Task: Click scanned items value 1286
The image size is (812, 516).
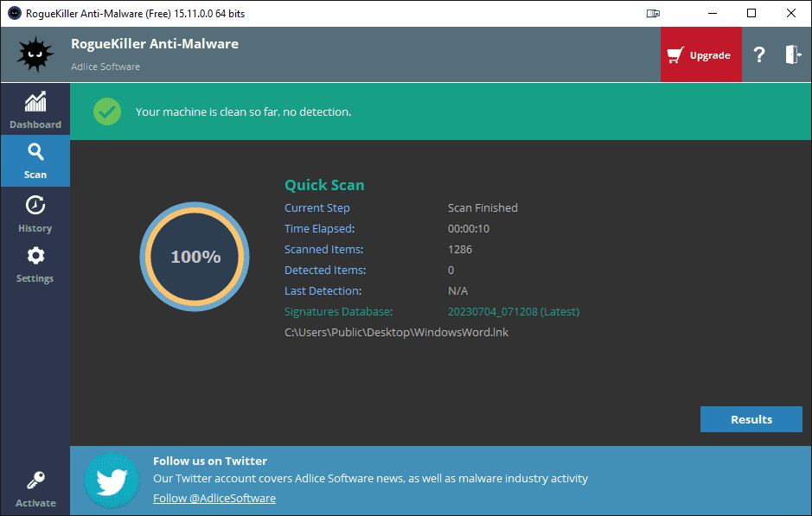Action: (460, 250)
